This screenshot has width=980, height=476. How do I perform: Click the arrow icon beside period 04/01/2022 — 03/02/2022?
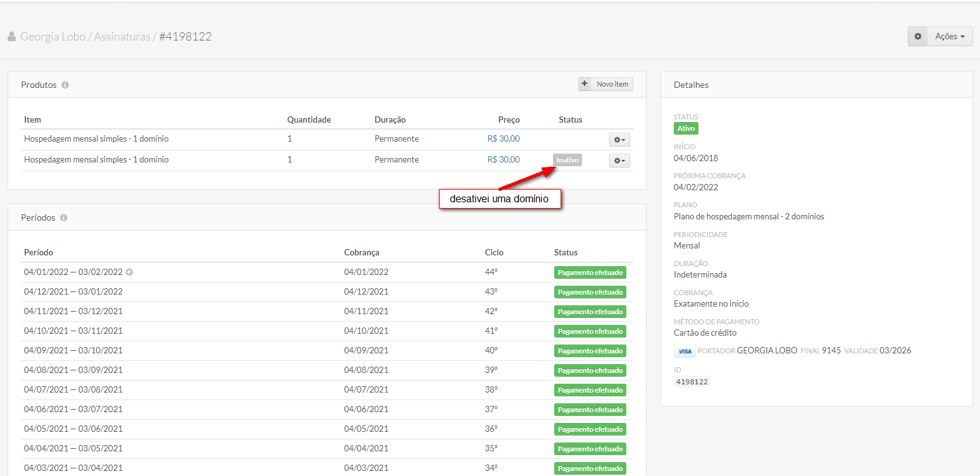pos(130,272)
